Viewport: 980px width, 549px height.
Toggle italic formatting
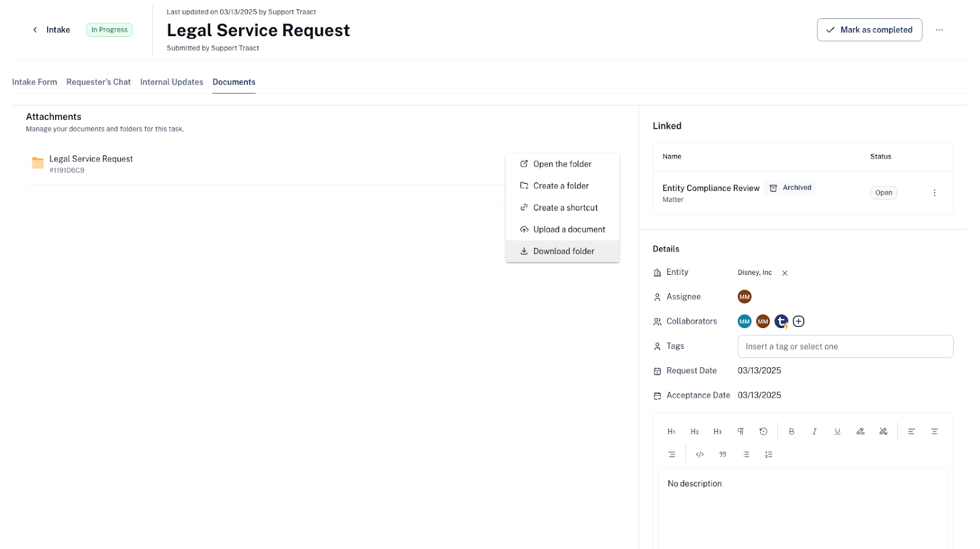(x=814, y=431)
